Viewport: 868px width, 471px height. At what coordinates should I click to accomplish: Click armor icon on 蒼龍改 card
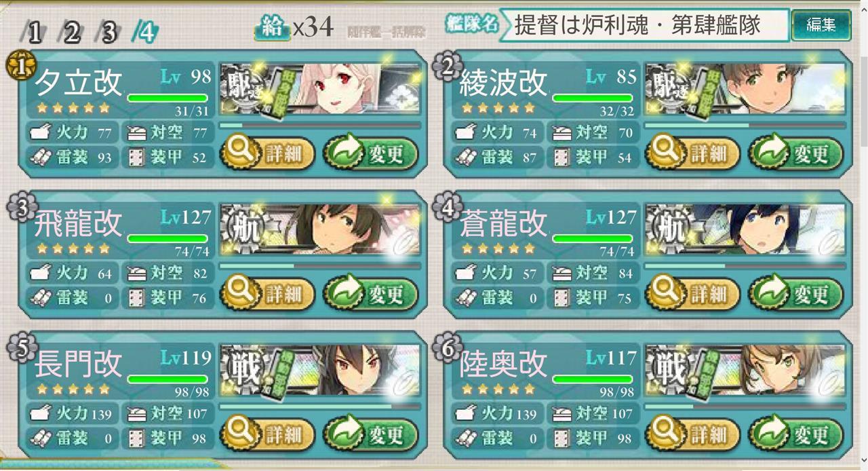[x=562, y=297]
